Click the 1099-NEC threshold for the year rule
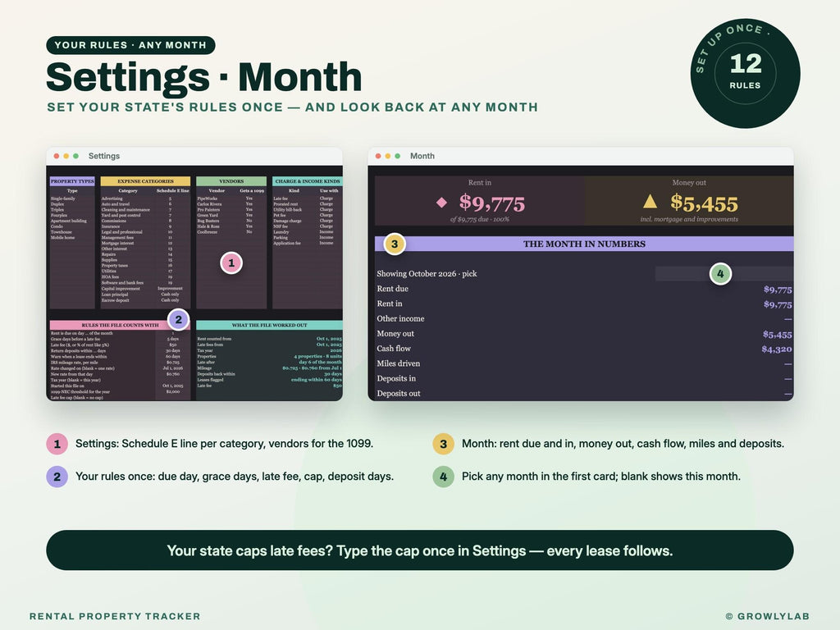 pos(80,391)
